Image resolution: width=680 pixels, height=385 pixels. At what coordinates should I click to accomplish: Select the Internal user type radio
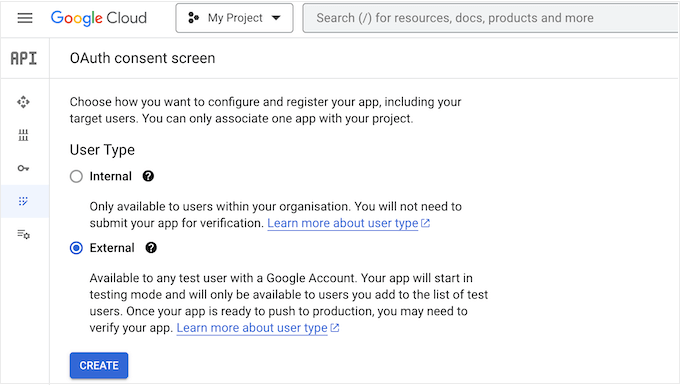click(76, 176)
